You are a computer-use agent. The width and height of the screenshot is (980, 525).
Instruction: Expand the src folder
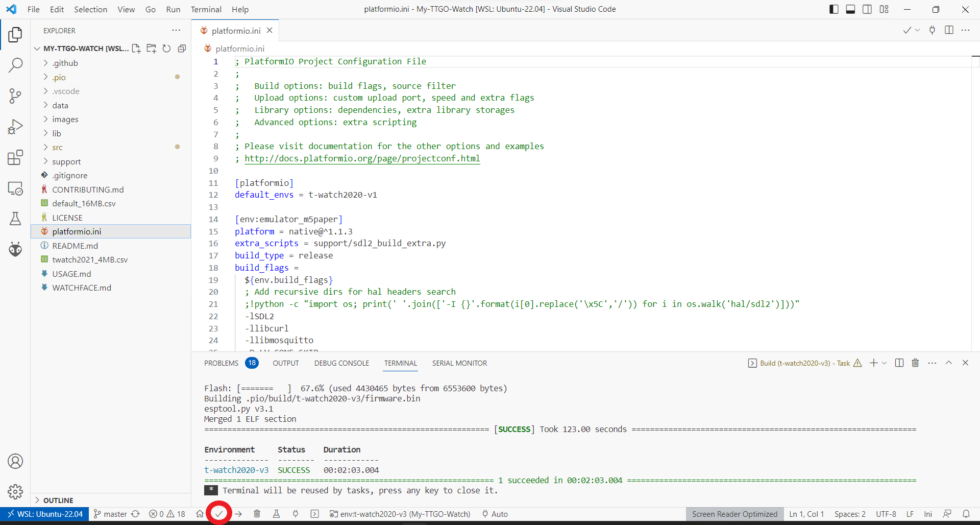(x=110, y=147)
